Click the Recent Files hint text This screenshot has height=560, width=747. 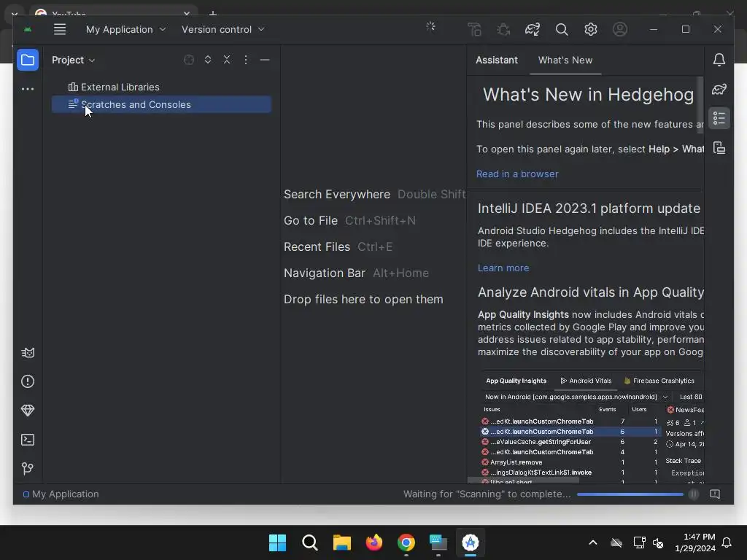point(317,246)
